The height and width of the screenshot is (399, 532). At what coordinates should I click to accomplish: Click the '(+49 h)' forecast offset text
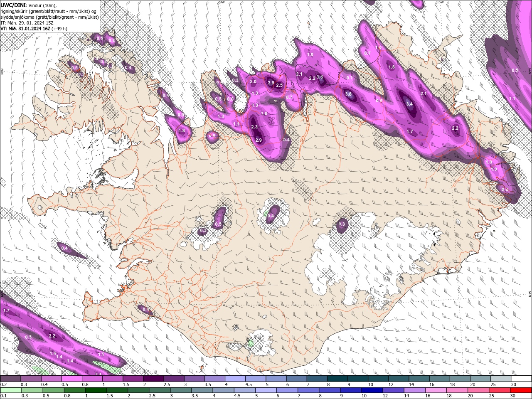[x=59, y=29]
